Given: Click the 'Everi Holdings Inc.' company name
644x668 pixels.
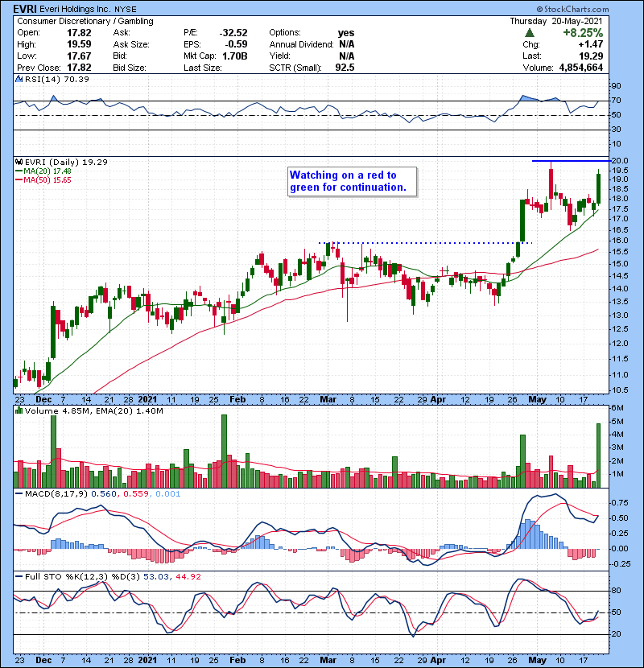Looking at the screenshot, I should coord(76,9).
